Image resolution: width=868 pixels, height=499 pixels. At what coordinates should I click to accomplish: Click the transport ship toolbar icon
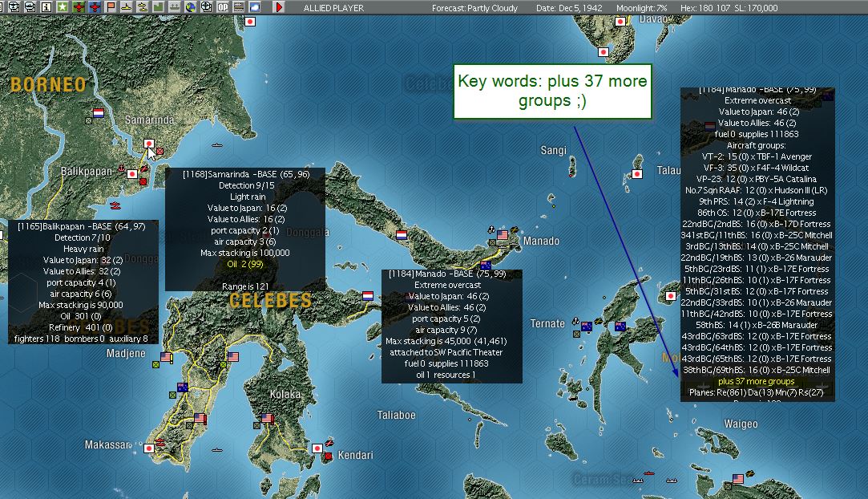point(175,7)
